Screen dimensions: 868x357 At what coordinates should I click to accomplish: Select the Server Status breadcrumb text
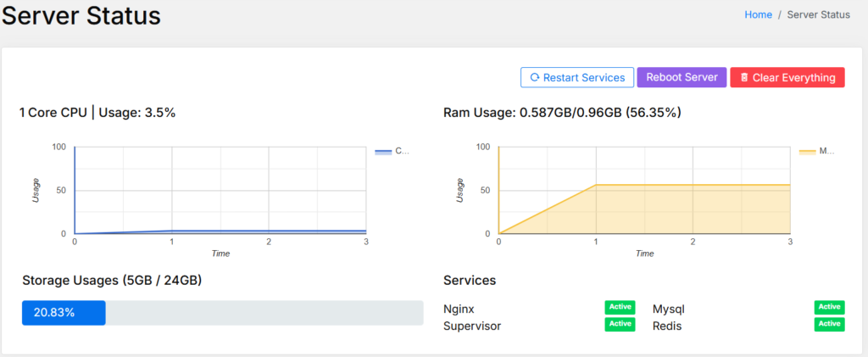point(818,15)
